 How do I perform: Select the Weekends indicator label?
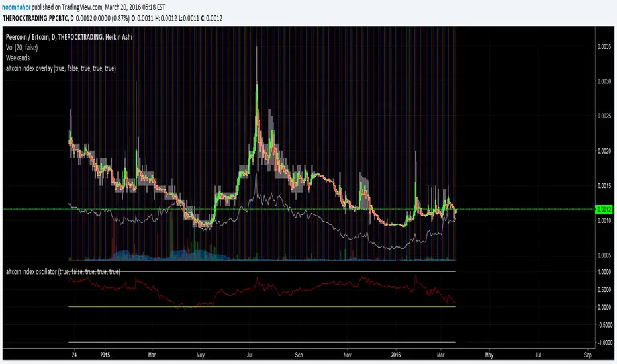coord(19,58)
